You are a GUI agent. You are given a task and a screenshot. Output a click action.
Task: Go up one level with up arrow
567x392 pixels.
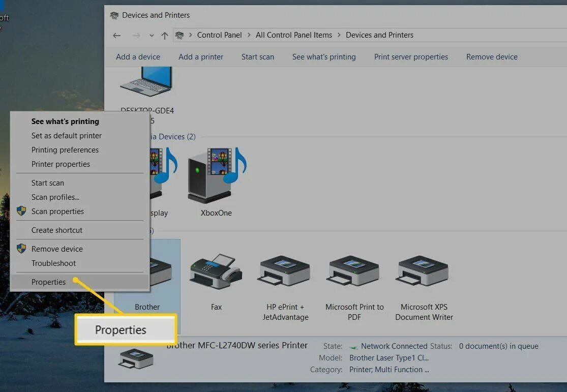tap(165, 36)
